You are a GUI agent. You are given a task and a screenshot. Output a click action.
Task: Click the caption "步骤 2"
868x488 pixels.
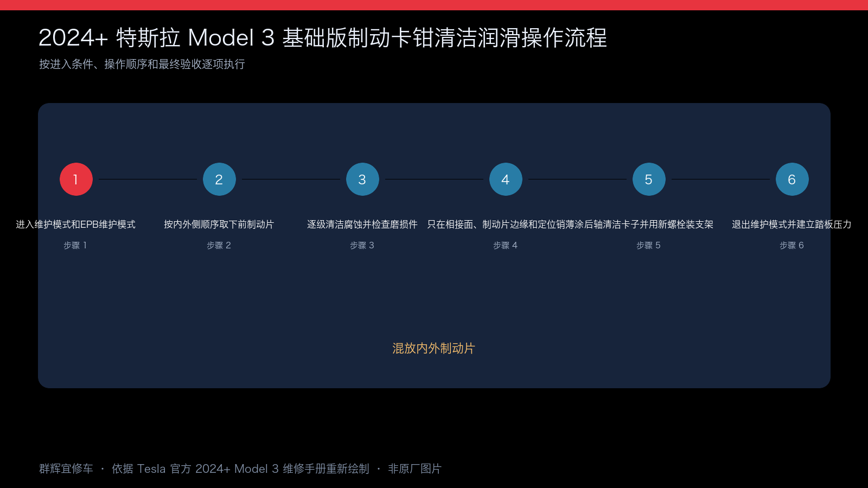pyautogui.click(x=219, y=246)
